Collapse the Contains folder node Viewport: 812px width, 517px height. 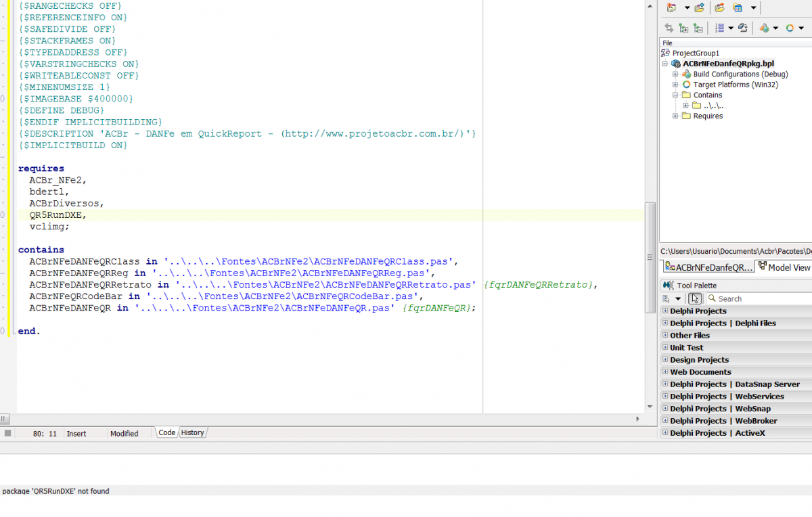[x=675, y=95]
